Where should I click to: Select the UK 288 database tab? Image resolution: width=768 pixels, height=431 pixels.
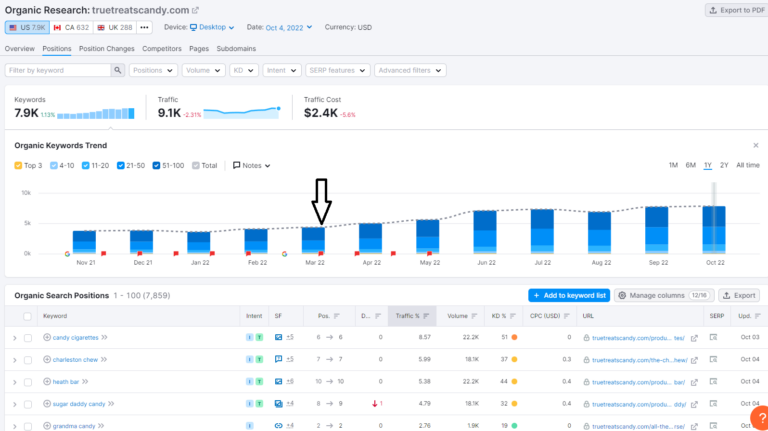click(x=115, y=27)
